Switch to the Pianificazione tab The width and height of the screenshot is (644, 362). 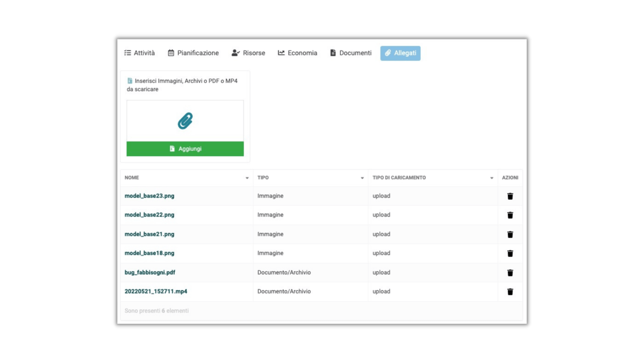(193, 53)
